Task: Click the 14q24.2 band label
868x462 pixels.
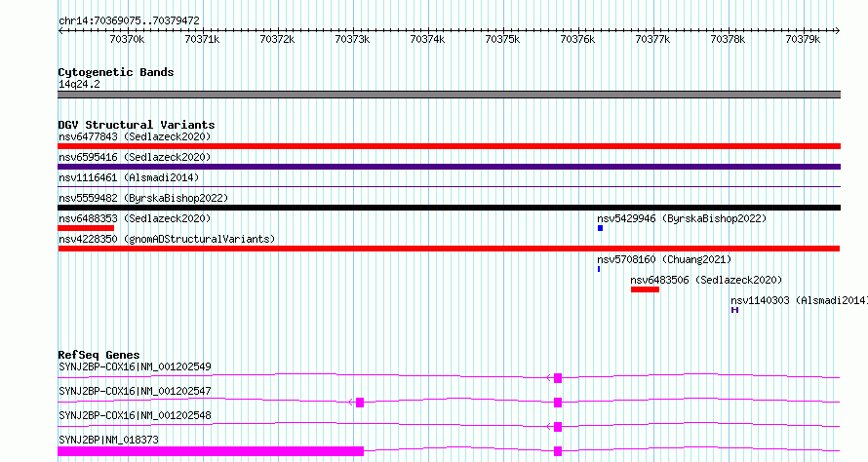Action: click(79, 84)
